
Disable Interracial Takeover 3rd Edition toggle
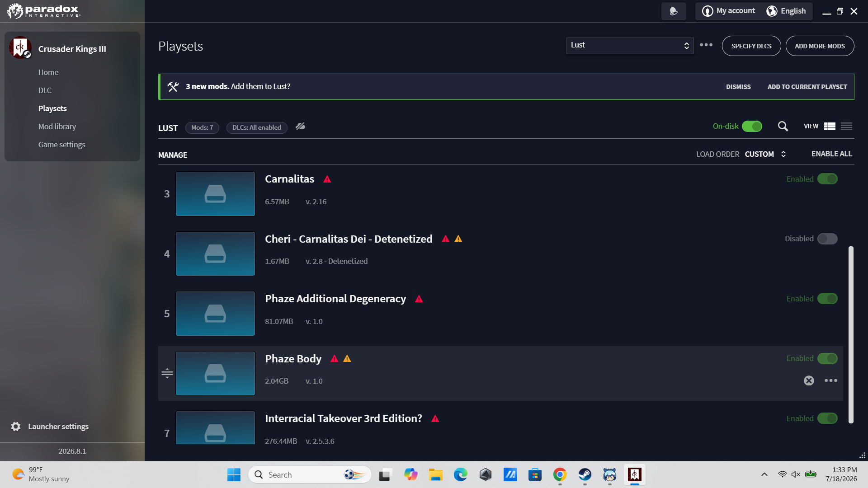pyautogui.click(x=827, y=418)
